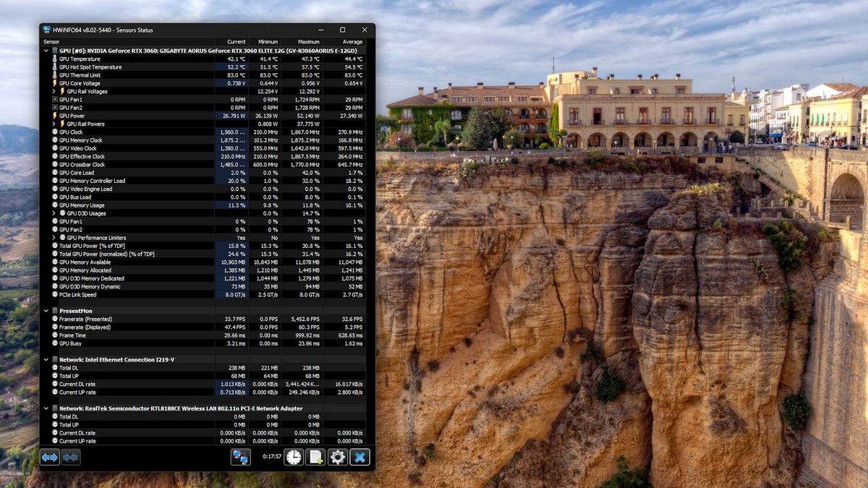Reset the monitoring clock using the clock icon
The image size is (868, 488).
click(292, 457)
